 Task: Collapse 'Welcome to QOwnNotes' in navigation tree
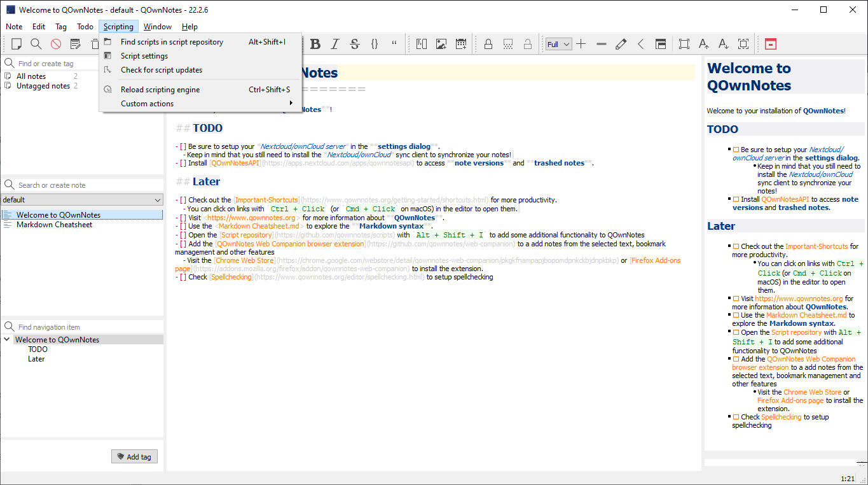point(7,340)
